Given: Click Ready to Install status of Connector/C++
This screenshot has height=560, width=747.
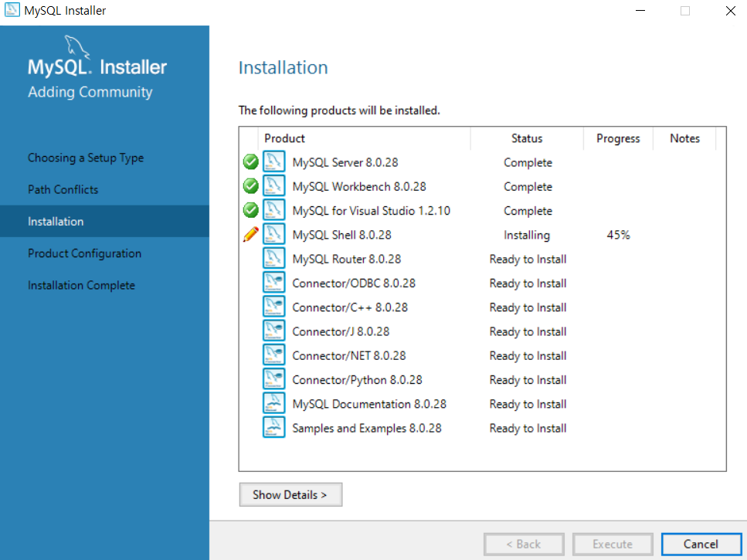Looking at the screenshot, I should [x=528, y=307].
